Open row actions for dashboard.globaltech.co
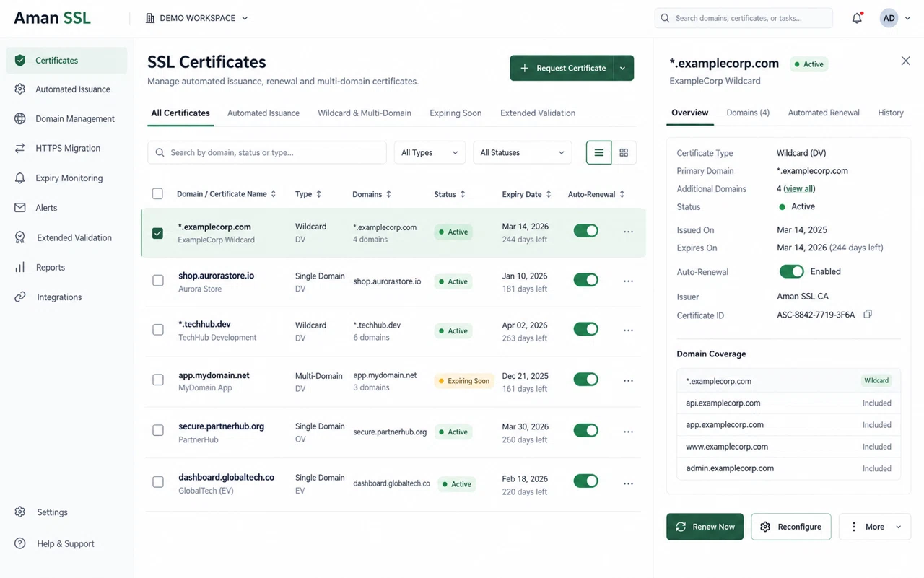The height and width of the screenshot is (578, 924). 628,483
